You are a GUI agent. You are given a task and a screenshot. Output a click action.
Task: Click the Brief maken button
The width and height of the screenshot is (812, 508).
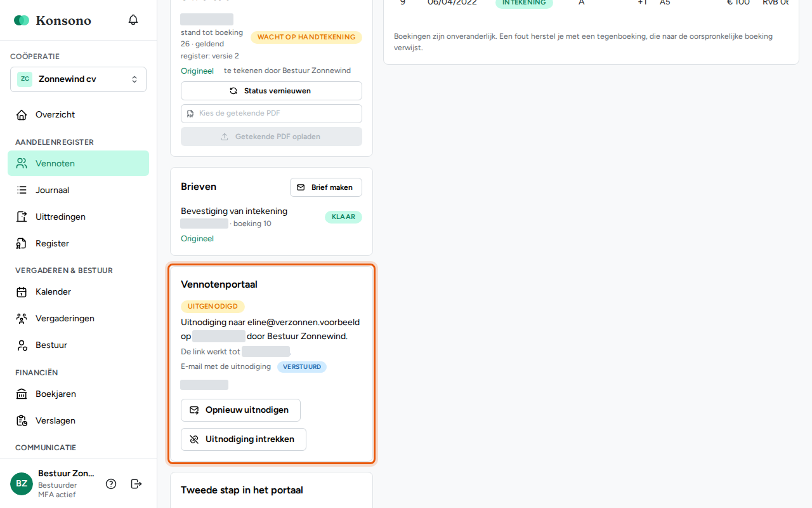[x=326, y=187]
